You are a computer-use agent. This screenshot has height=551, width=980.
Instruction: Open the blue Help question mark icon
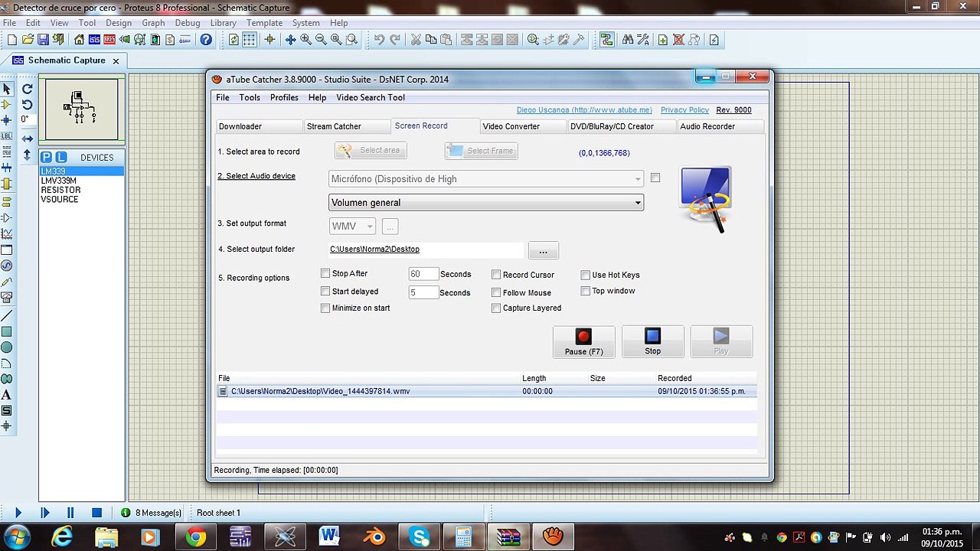tap(206, 40)
